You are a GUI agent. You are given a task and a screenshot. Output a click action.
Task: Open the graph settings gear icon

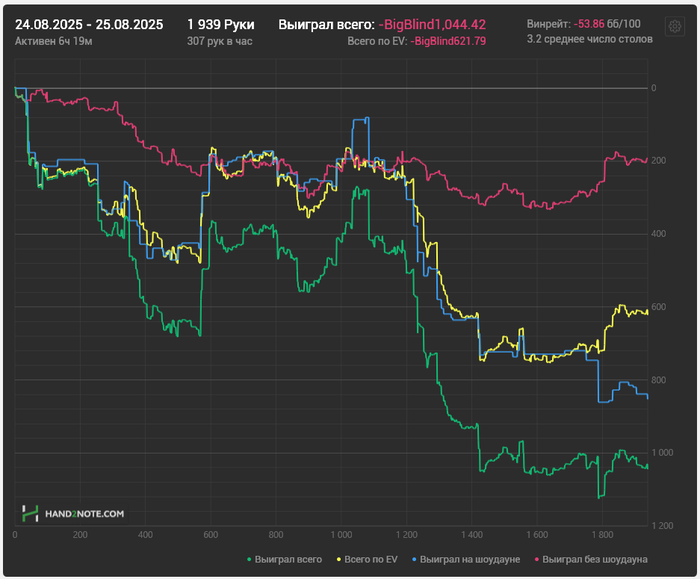click(x=675, y=26)
